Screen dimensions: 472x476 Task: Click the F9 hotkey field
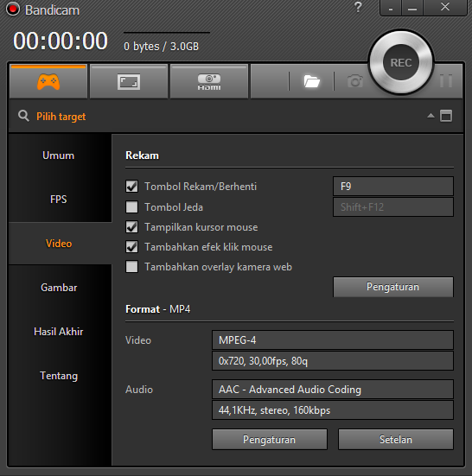tap(393, 186)
